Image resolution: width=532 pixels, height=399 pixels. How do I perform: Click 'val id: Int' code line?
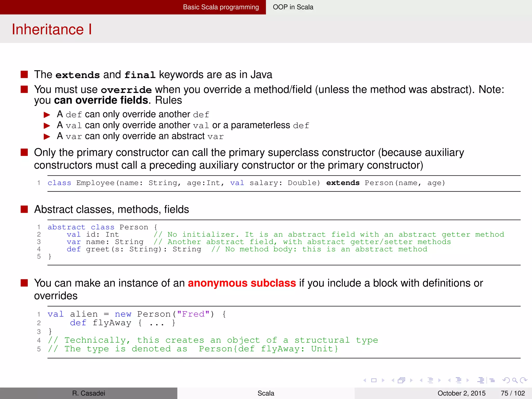(93, 234)
